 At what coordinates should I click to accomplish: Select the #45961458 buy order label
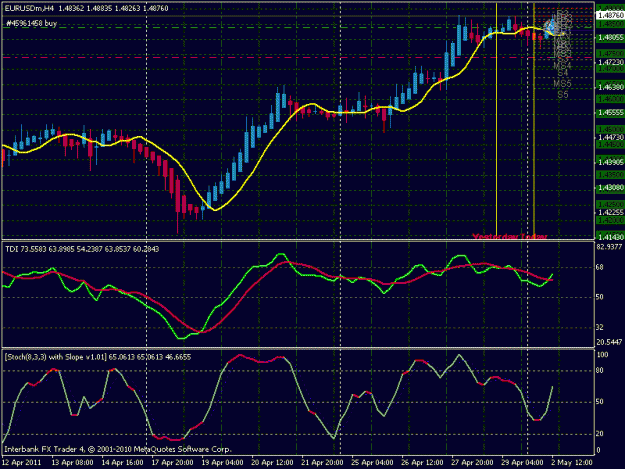[x=31, y=24]
